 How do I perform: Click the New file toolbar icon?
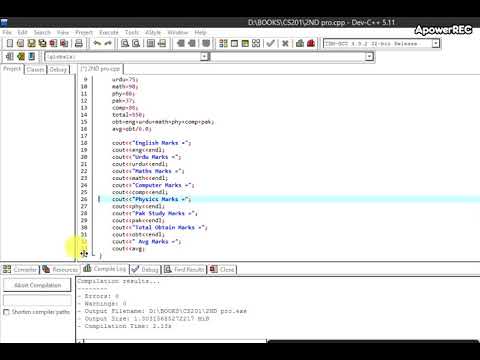10,43
